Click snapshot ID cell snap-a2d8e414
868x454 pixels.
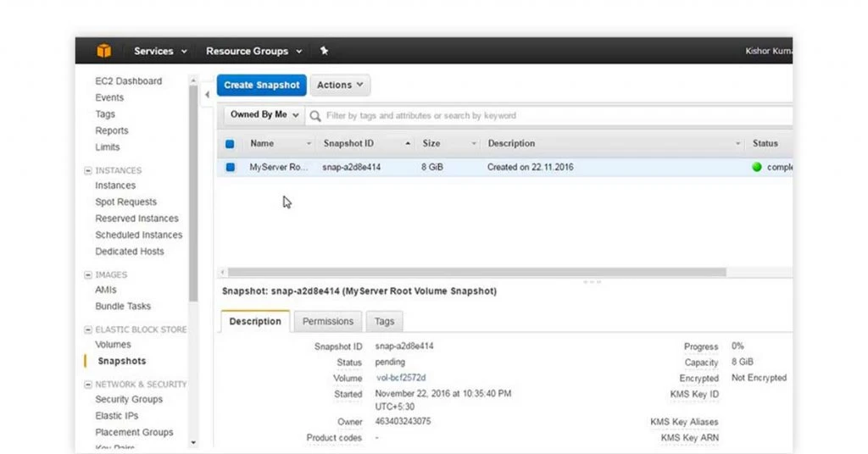pos(352,167)
